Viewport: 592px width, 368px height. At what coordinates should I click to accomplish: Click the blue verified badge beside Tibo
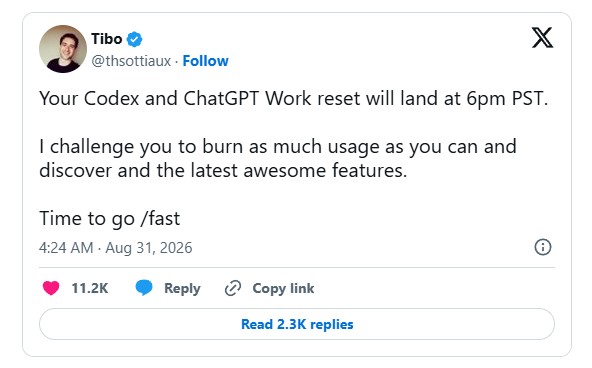point(134,39)
